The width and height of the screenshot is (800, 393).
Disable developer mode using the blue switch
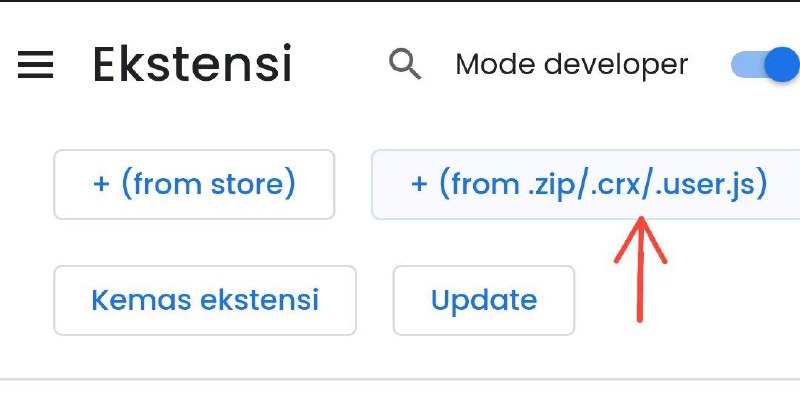[765, 64]
